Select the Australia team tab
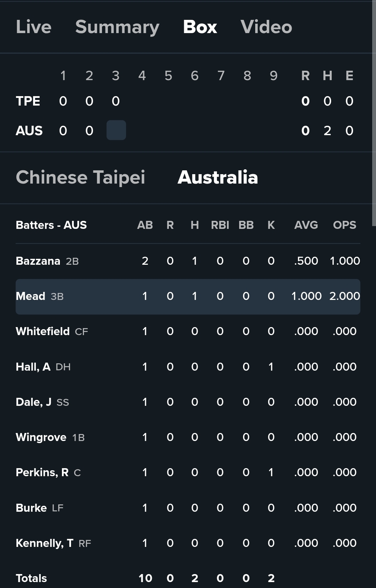Screen dimensions: 376x588 tap(218, 177)
